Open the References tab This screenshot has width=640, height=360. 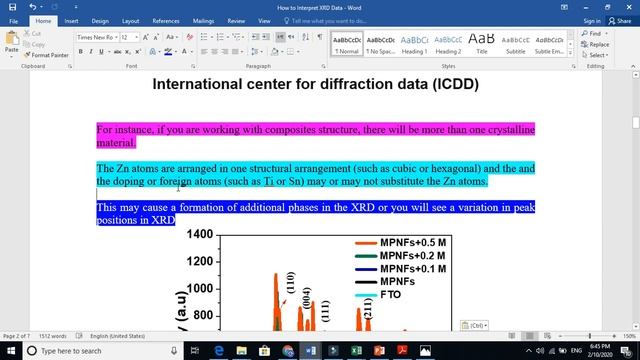click(166, 21)
